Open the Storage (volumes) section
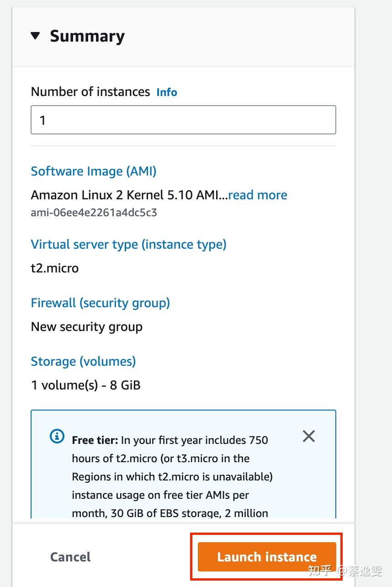The image size is (392, 587). (83, 361)
